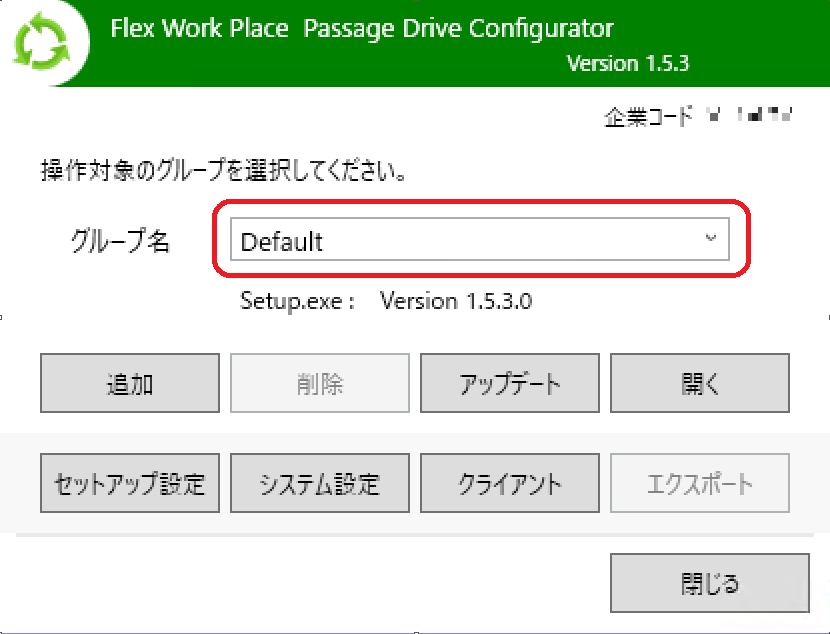Image resolution: width=830 pixels, height=634 pixels.
Task: Click the greyed-out 削除 button
Action: pos(320,383)
